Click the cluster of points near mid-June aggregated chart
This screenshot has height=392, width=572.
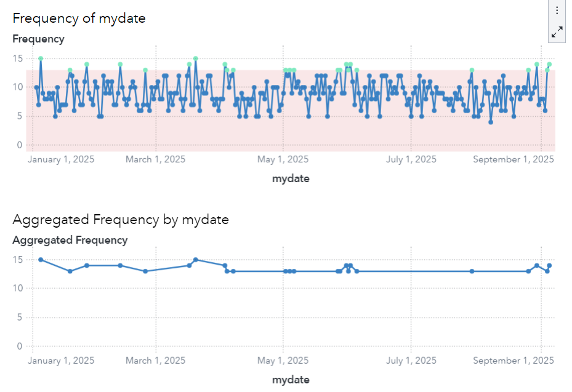(348, 266)
